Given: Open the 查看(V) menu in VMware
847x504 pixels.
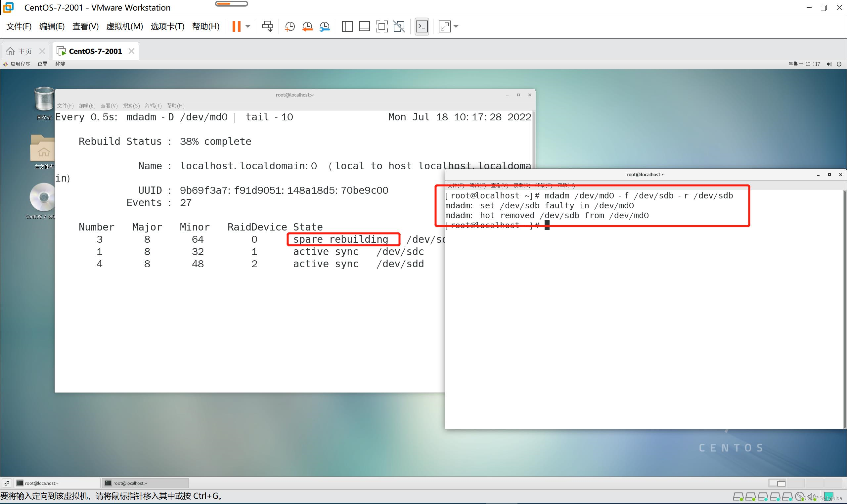Looking at the screenshot, I should [86, 26].
